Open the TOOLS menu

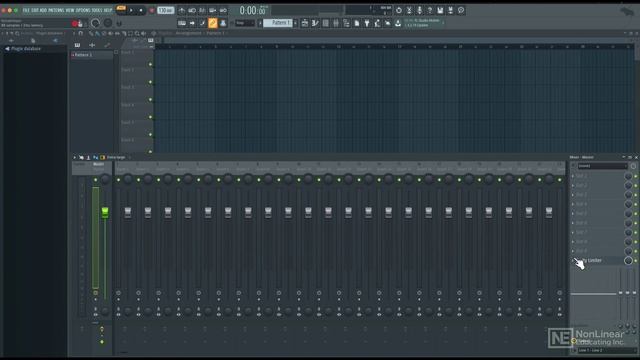coord(97,10)
